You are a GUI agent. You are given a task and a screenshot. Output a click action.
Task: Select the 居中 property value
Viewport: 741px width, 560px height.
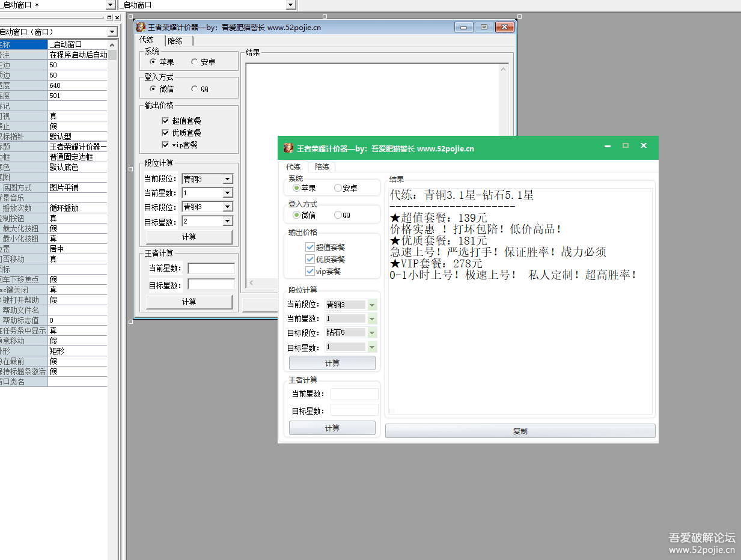[78, 249]
